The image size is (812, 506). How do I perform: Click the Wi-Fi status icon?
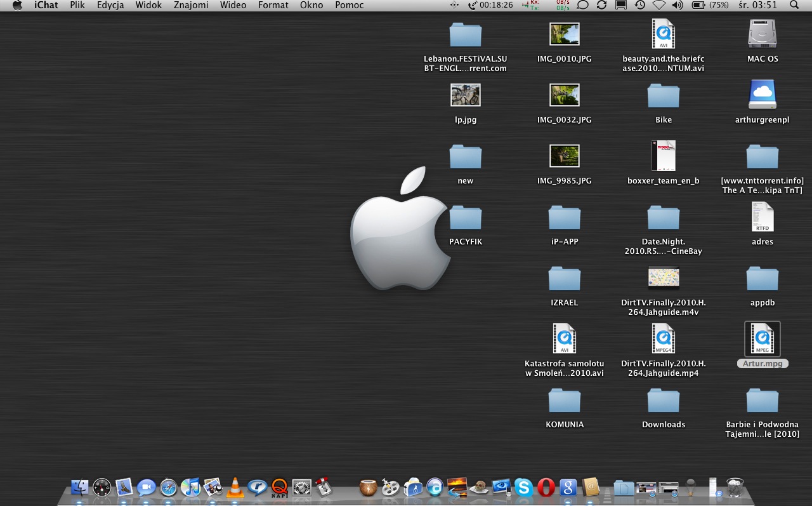click(x=659, y=5)
